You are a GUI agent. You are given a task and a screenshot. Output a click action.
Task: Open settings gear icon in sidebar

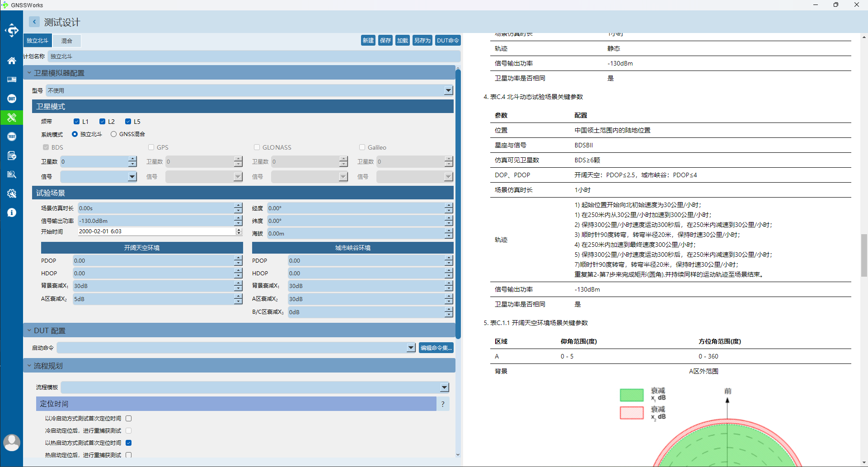point(12,193)
